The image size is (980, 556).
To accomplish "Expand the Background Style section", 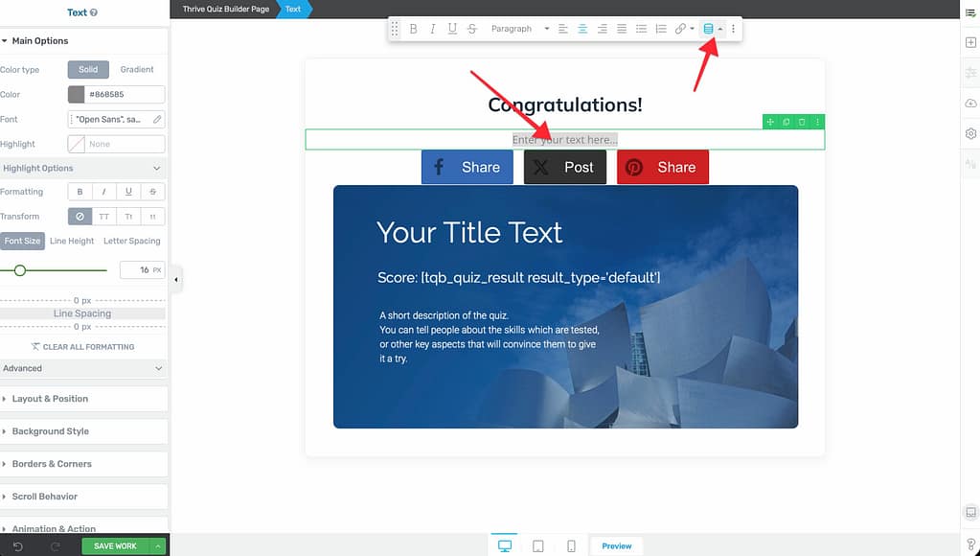I will (50, 431).
